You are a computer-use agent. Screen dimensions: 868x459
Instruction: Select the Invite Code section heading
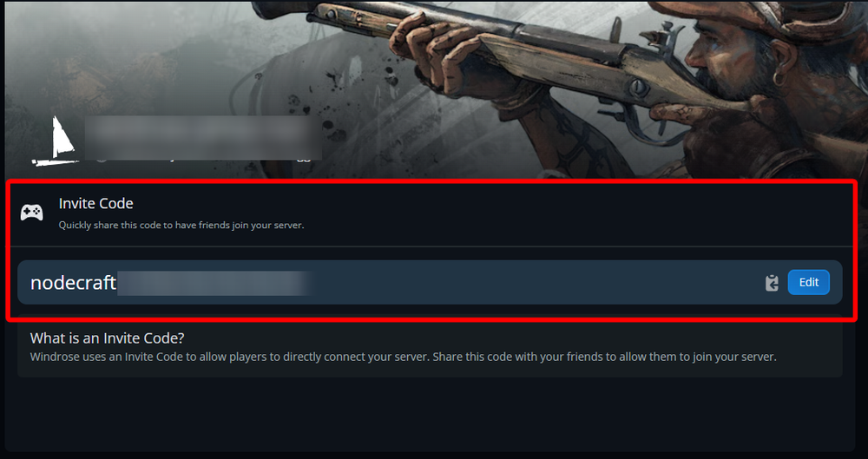pyautogui.click(x=95, y=203)
